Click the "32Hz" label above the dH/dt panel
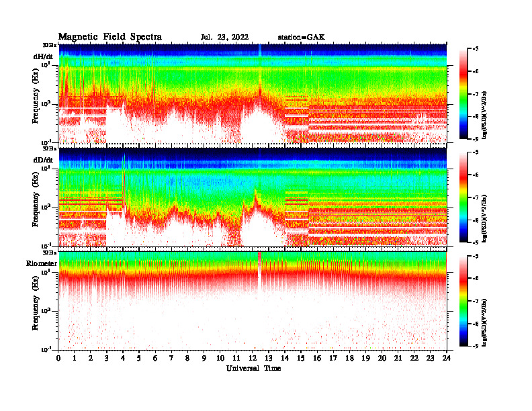This screenshot has width=532, height=411. point(50,45)
